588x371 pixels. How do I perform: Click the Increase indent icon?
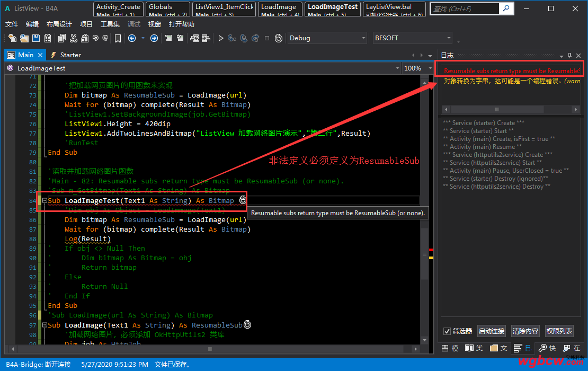pyautogui.click(x=206, y=38)
